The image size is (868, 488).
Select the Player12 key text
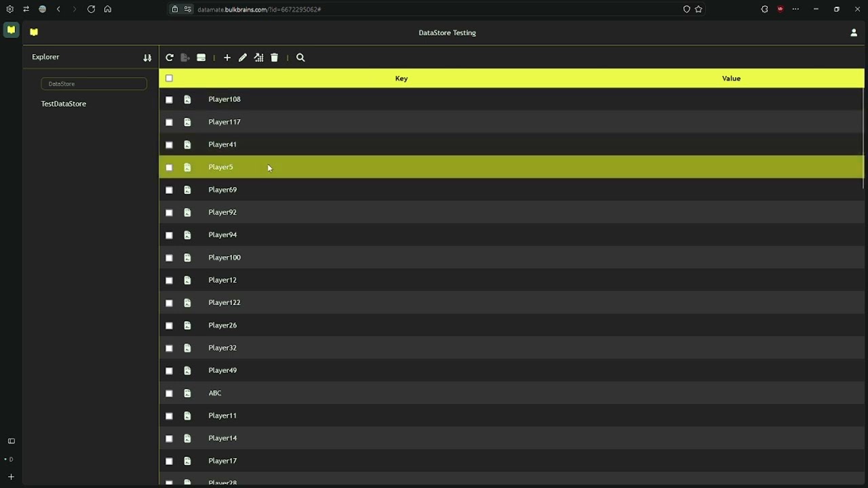(222, 280)
